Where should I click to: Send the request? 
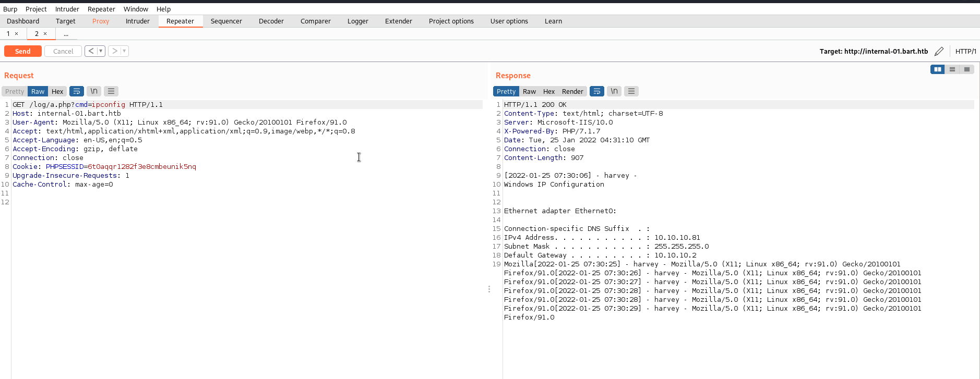[23, 51]
